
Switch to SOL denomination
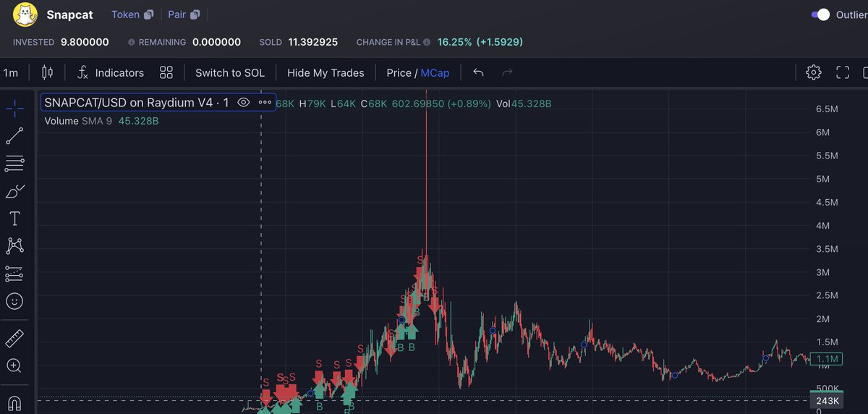tap(230, 72)
